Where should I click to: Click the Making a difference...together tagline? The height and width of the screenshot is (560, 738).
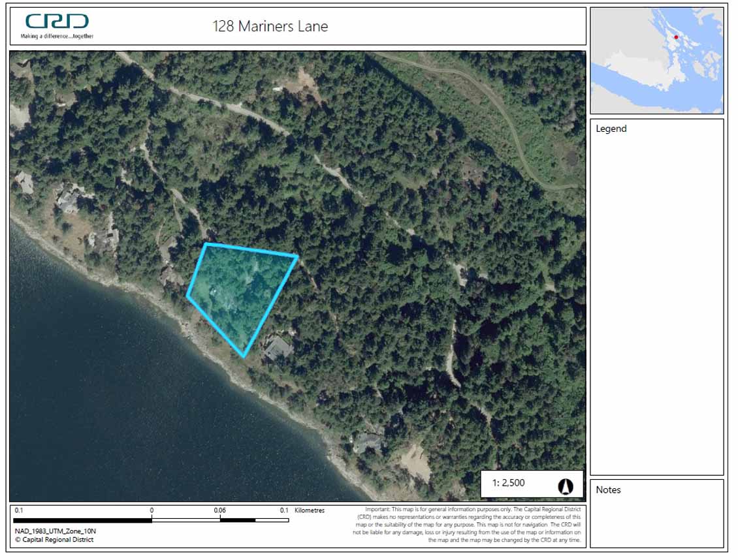pyautogui.click(x=57, y=36)
